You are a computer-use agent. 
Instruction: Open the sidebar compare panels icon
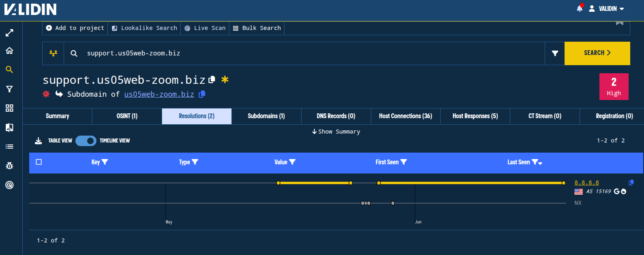pyautogui.click(x=9, y=127)
